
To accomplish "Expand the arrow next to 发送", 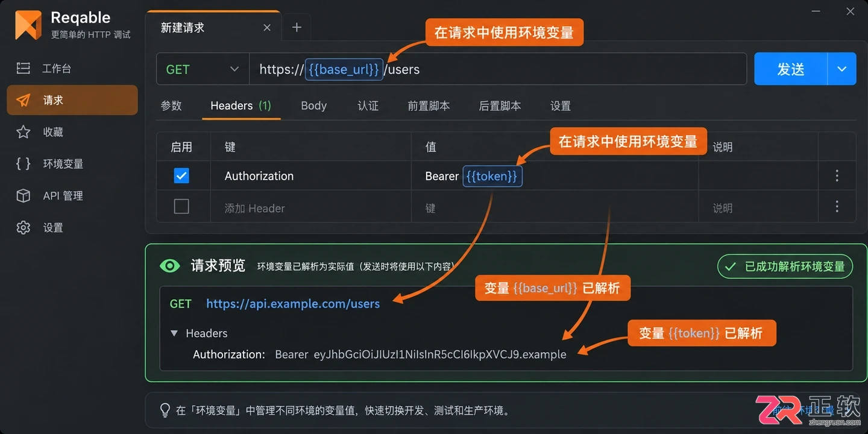I will point(842,69).
